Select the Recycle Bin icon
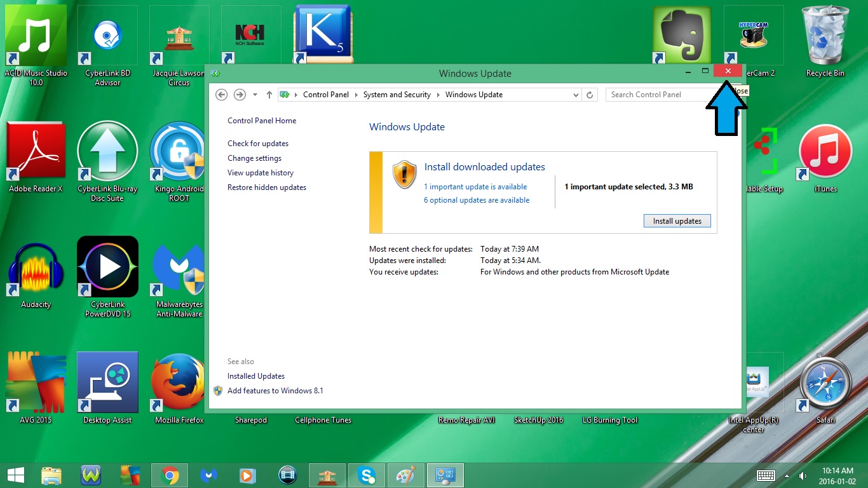The width and height of the screenshot is (868, 488). coord(825,42)
